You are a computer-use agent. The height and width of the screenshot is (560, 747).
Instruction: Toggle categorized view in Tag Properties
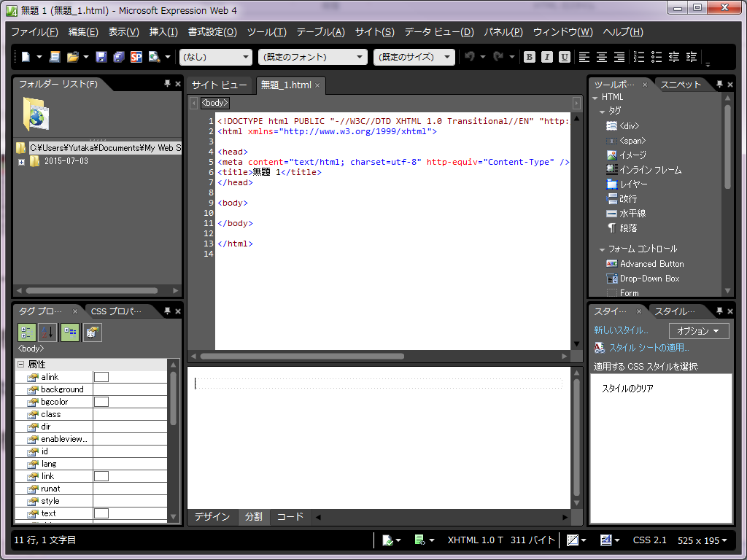pos(27,332)
